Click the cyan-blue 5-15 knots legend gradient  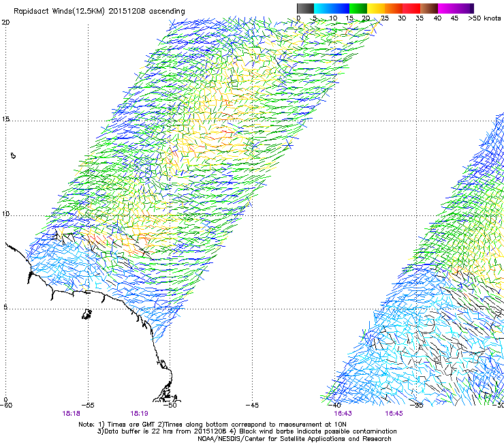(332, 8)
